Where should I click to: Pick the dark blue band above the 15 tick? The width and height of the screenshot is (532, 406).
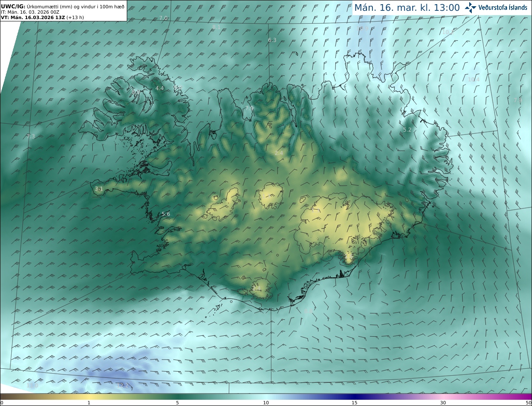355,396
